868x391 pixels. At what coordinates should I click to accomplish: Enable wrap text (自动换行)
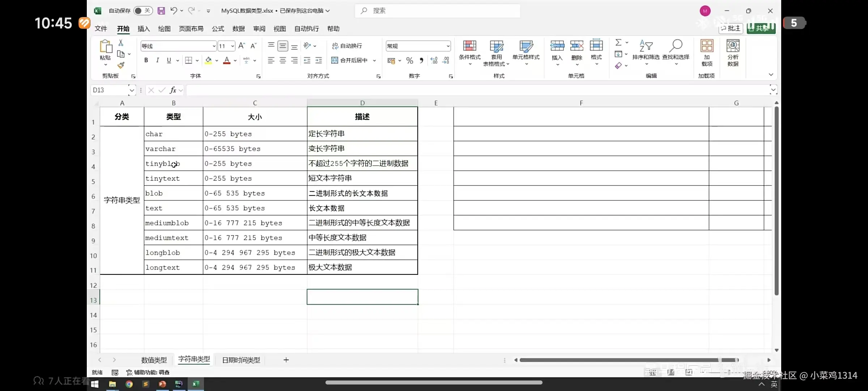tap(346, 46)
